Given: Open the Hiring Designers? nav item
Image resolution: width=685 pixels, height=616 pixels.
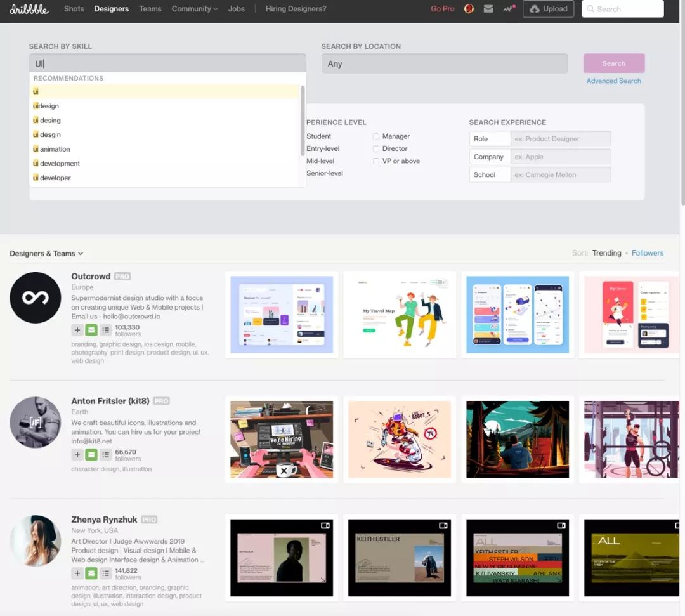Looking at the screenshot, I should [x=296, y=9].
